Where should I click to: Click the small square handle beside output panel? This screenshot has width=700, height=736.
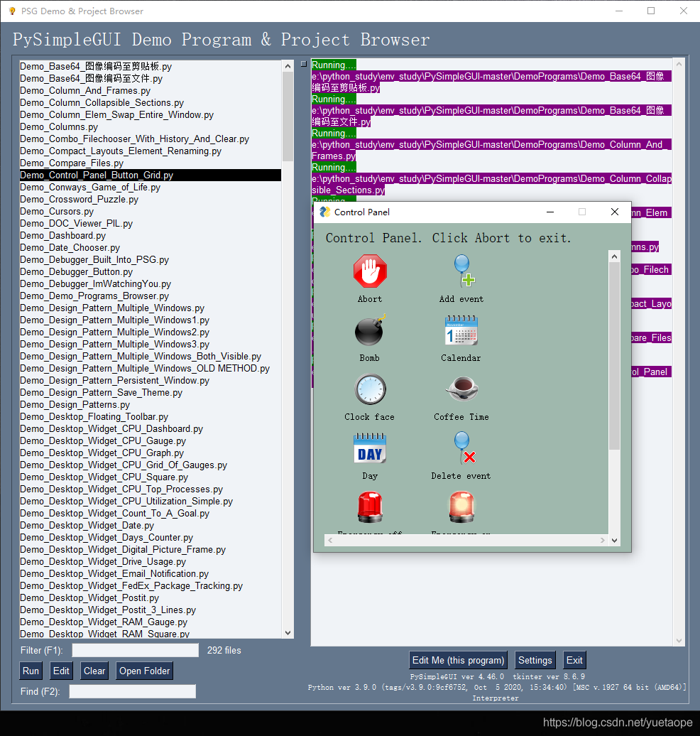[304, 64]
